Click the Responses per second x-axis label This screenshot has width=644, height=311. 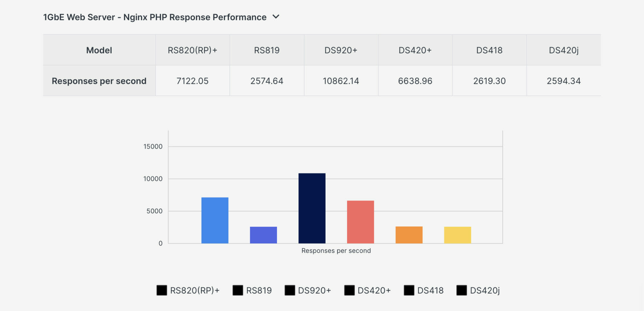pyautogui.click(x=336, y=251)
